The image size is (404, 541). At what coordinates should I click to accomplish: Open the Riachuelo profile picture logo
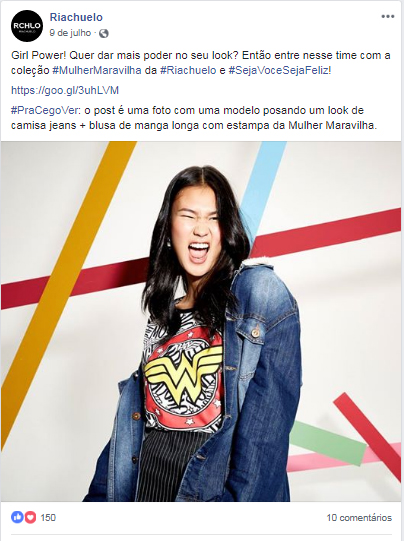27,26
